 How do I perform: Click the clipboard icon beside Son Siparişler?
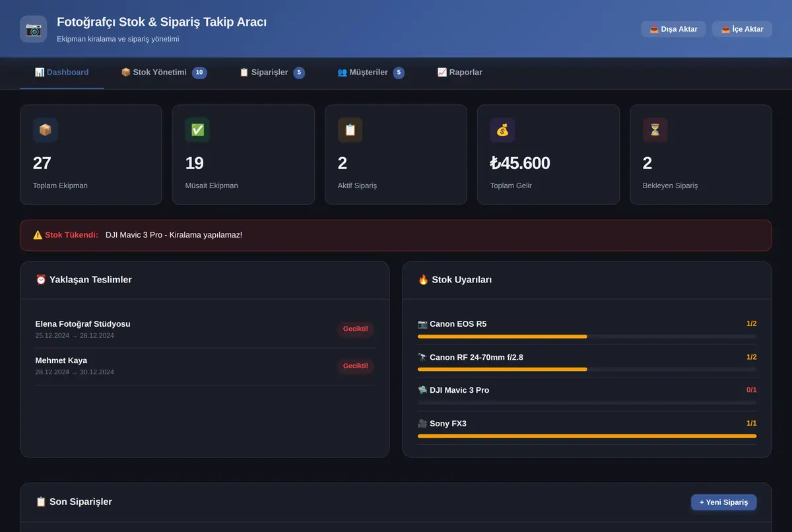coord(41,502)
